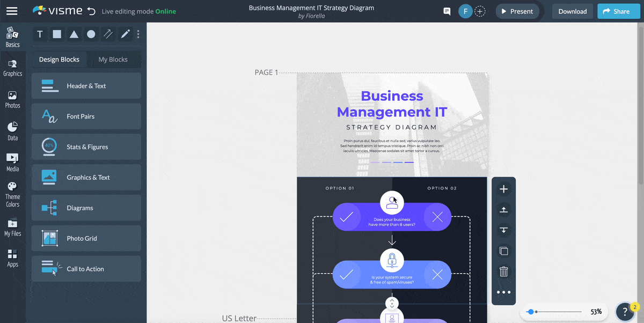
Task: Download the project
Action: [x=572, y=11]
